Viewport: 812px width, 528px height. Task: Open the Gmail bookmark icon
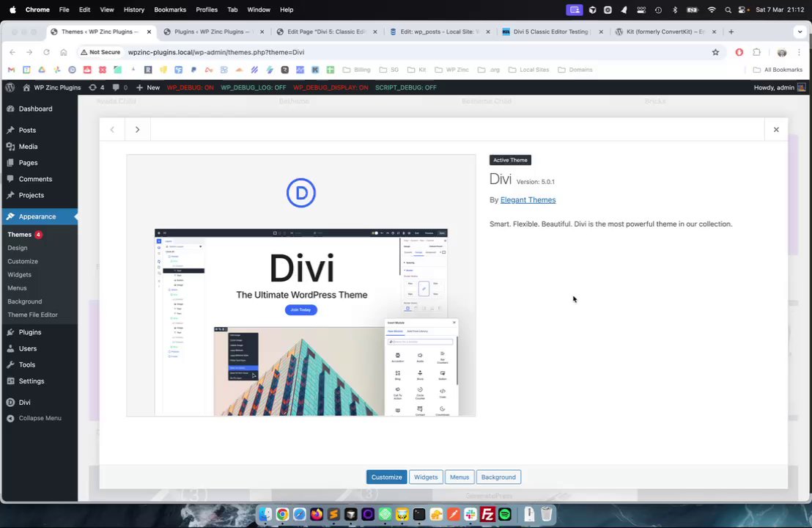(x=12, y=70)
